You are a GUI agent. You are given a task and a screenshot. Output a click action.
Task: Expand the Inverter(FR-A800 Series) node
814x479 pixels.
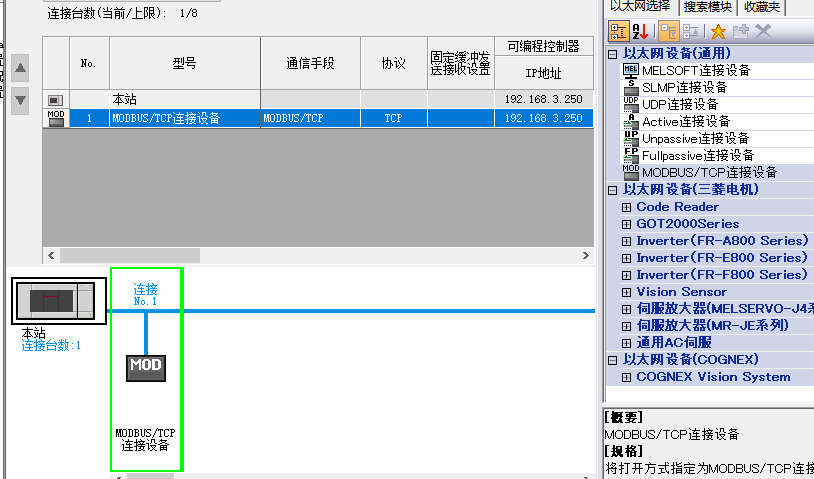pyautogui.click(x=627, y=241)
